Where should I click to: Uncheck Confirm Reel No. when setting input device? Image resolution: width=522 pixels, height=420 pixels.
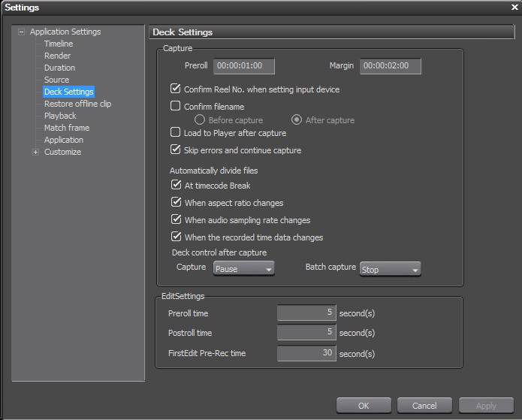pyautogui.click(x=176, y=89)
